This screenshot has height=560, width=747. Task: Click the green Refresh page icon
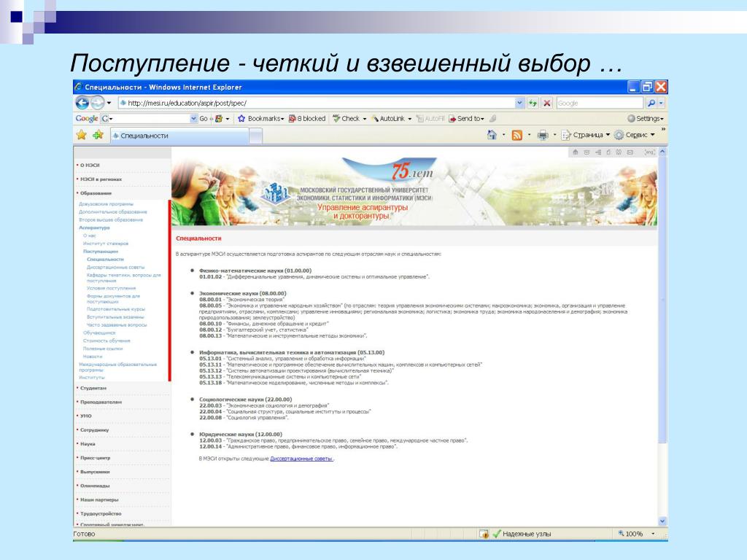point(533,103)
